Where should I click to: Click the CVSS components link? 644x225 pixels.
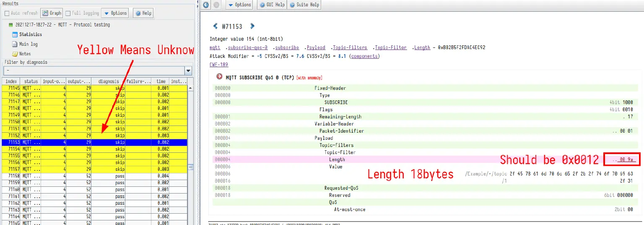364,56
